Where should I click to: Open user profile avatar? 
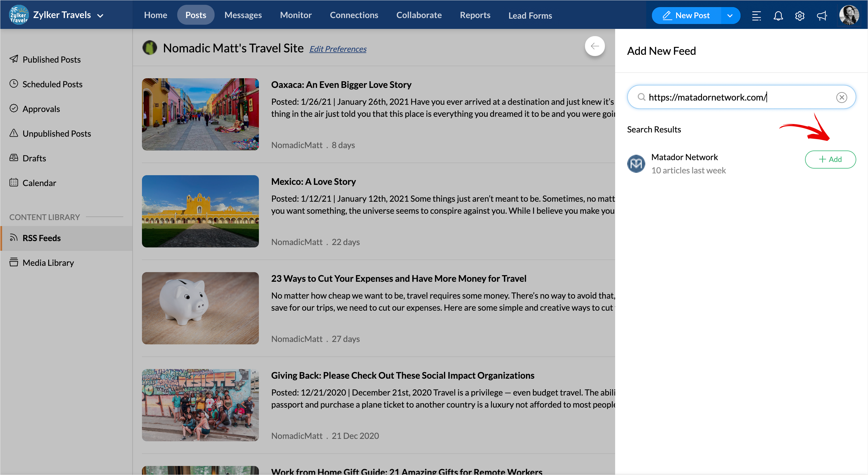pos(849,15)
